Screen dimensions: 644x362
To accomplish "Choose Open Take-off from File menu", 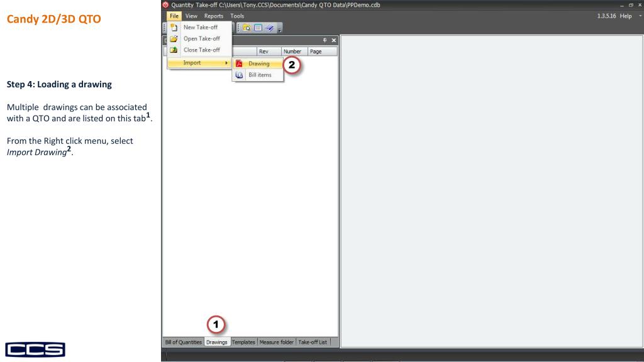I will tap(199, 38).
